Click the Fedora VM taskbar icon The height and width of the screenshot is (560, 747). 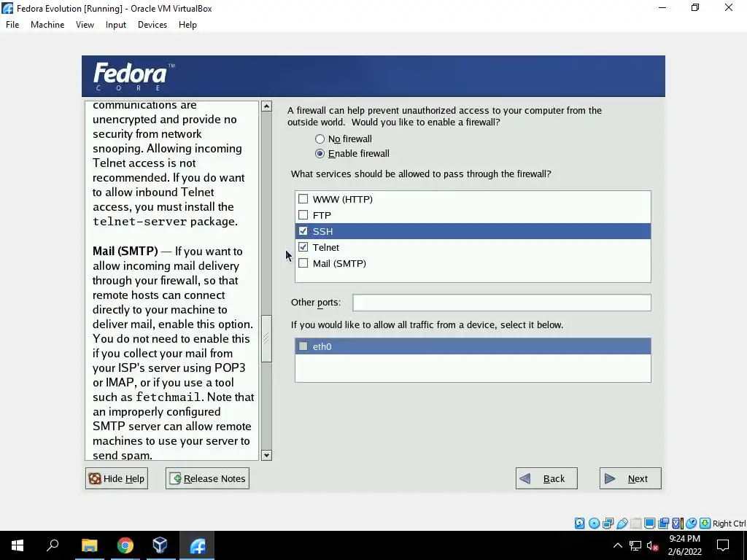[197, 545]
